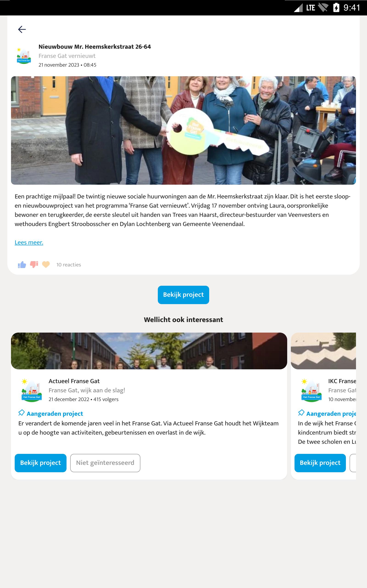This screenshot has width=367, height=588.
Task: React with the thumbs down icon
Action: click(34, 265)
